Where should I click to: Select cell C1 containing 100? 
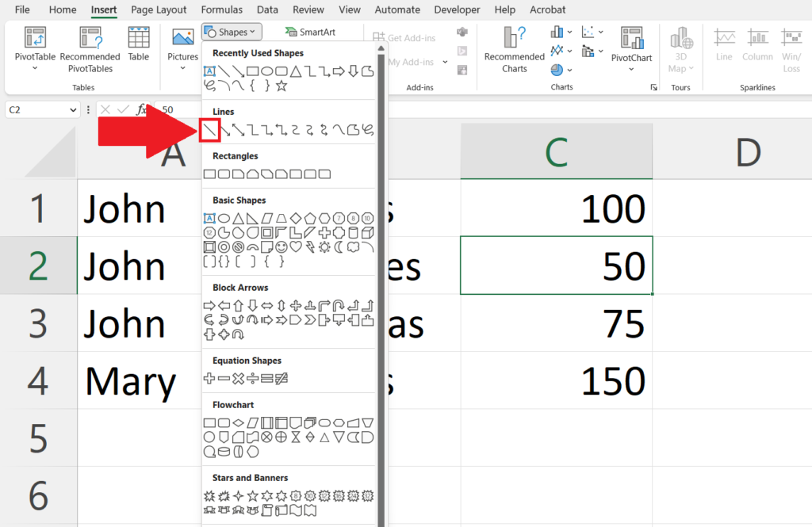[556, 208]
